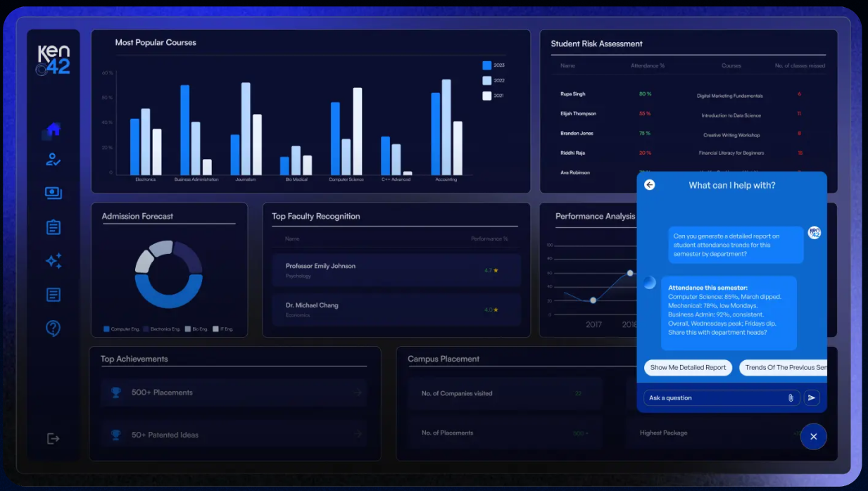Click the star beside Emily Johnson's 4.7 rating

pyautogui.click(x=496, y=270)
